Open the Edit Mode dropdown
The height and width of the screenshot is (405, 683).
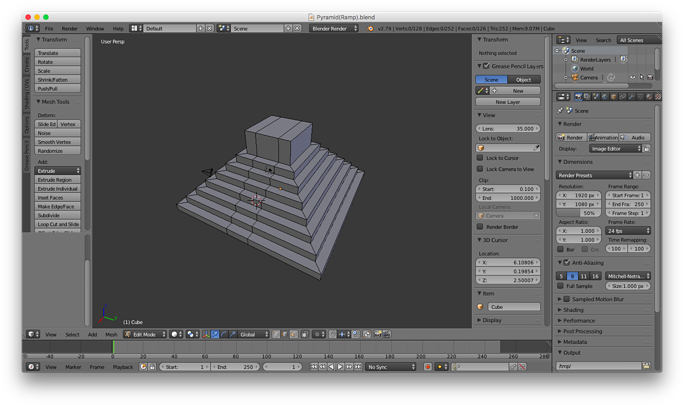pyautogui.click(x=143, y=334)
